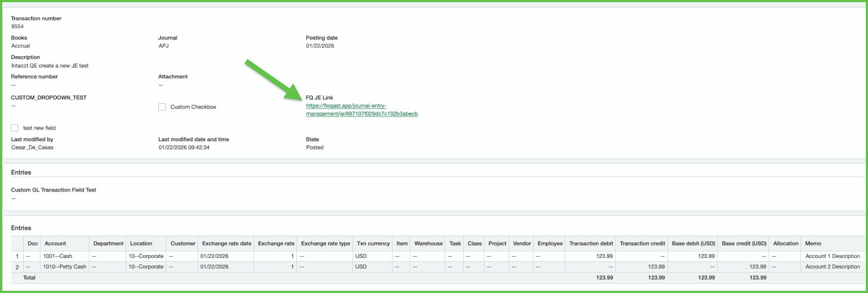Screen dimensions: 868x293
Task: Enable the test new field checkbox
Action: pos(15,128)
